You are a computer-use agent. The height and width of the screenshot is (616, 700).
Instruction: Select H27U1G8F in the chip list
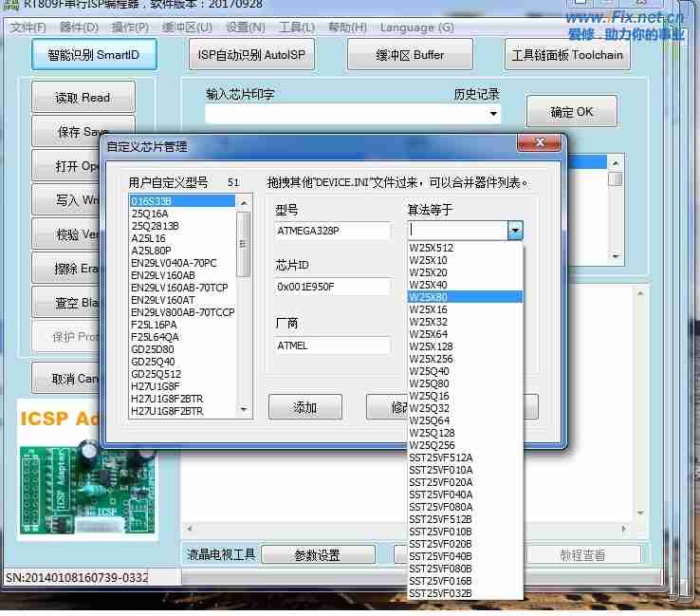182,386
